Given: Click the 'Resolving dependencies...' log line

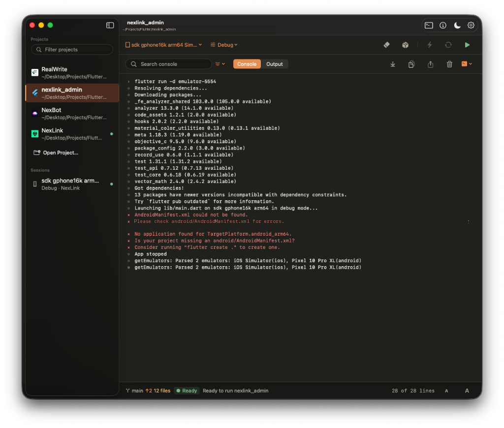Looking at the screenshot, I should (x=171, y=88).
